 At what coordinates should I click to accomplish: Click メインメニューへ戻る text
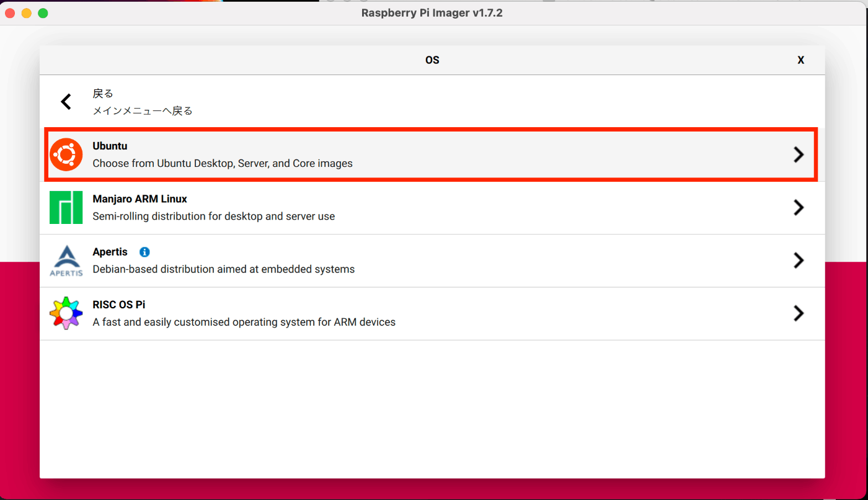(x=143, y=111)
